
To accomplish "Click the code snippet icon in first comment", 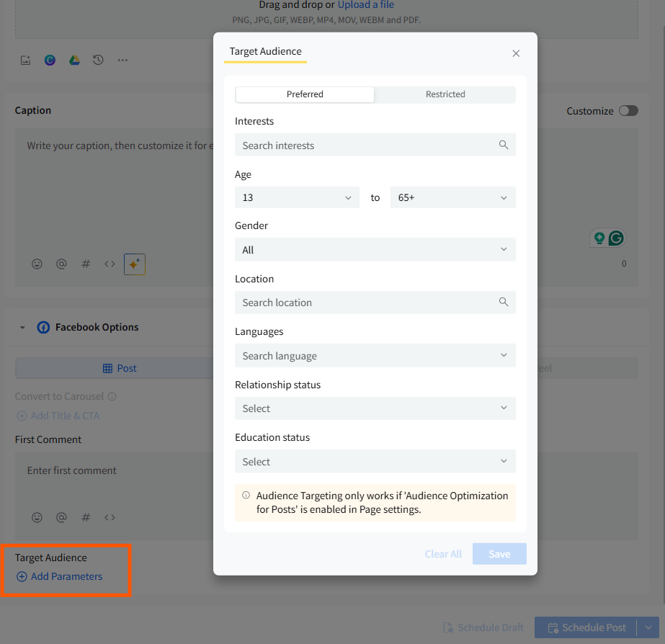I will 110,517.
